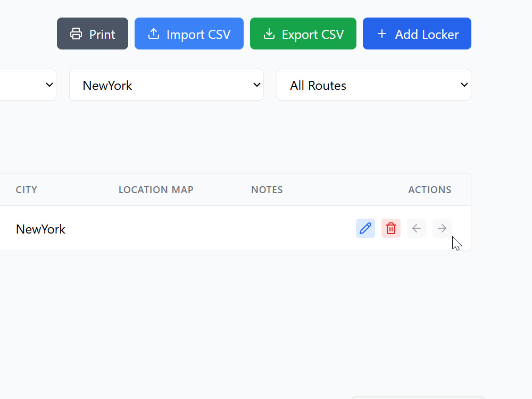The width and height of the screenshot is (532, 399).
Task: Select the ACTIONS column header
Action: pyautogui.click(x=429, y=190)
